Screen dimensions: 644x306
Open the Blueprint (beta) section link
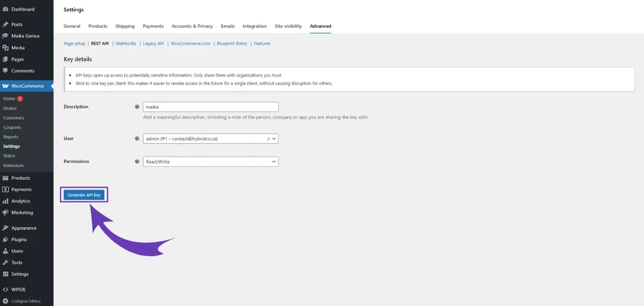pos(232,43)
